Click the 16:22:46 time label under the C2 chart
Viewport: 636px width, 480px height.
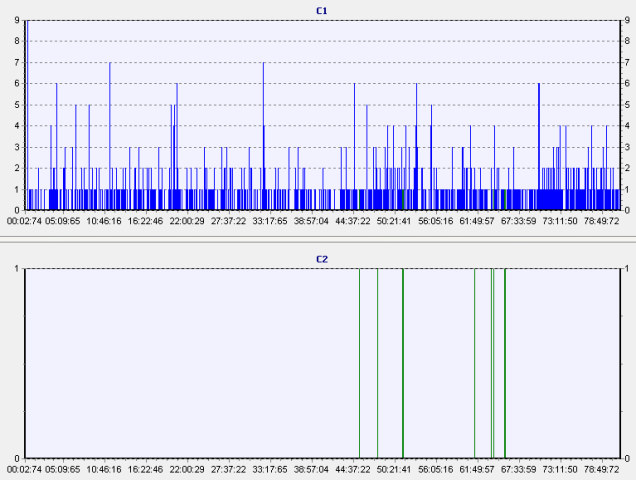[x=146, y=469]
